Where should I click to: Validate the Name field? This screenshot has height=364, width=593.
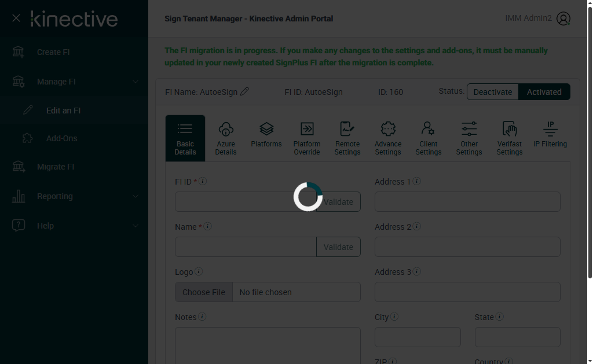(338, 247)
